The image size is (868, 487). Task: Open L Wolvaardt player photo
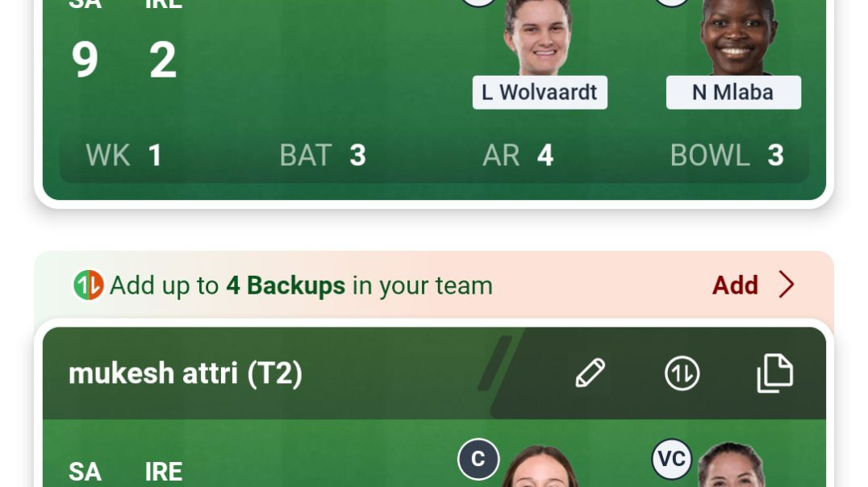click(x=539, y=38)
